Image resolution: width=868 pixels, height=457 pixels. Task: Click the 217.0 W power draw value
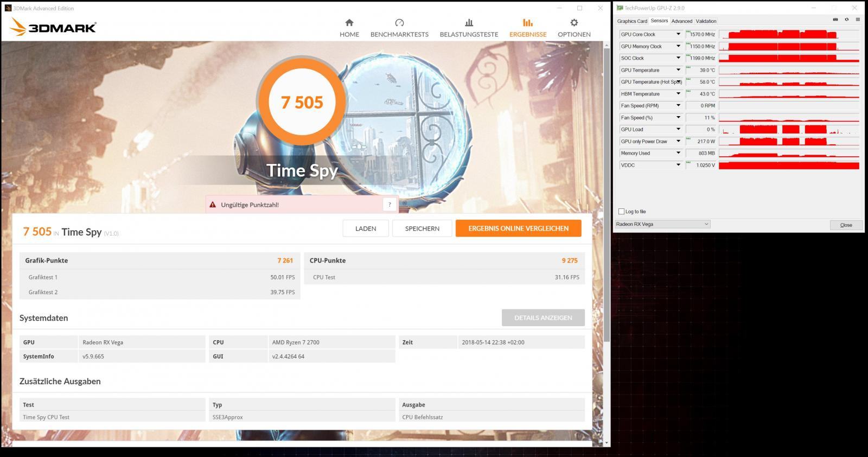pos(701,141)
